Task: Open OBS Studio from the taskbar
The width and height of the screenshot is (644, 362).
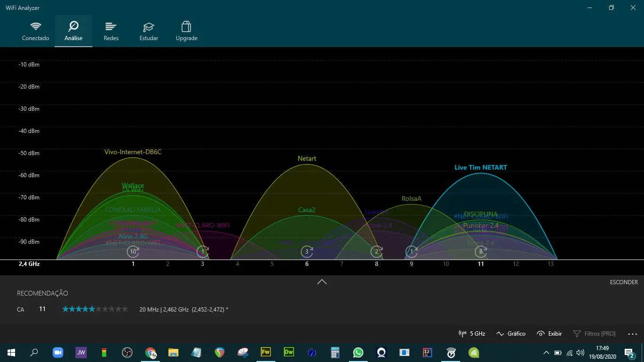Action: (127, 353)
